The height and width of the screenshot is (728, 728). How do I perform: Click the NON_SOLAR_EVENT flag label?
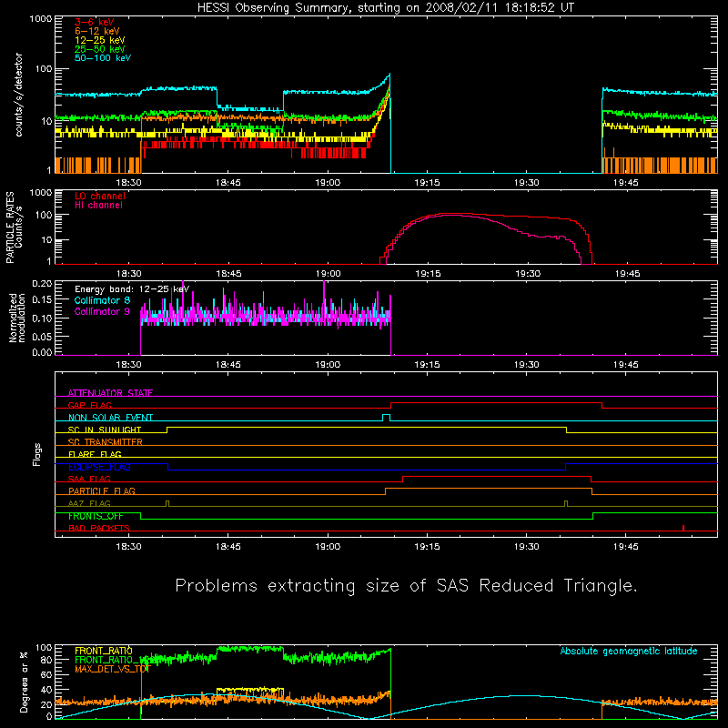pyautogui.click(x=110, y=418)
